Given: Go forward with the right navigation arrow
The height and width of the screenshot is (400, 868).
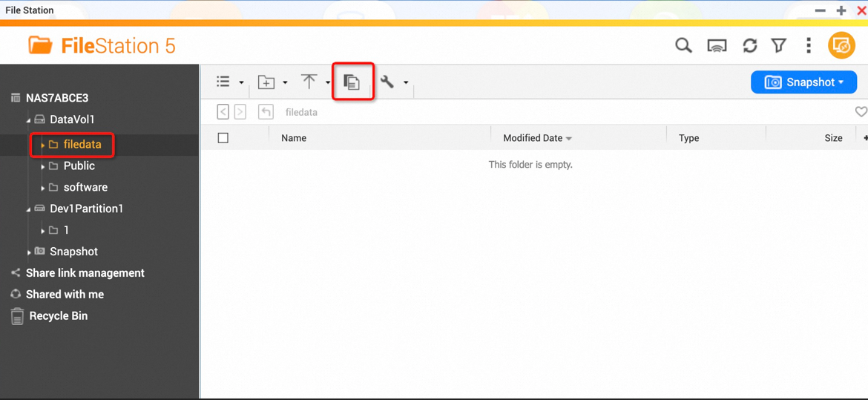Looking at the screenshot, I should coord(240,112).
